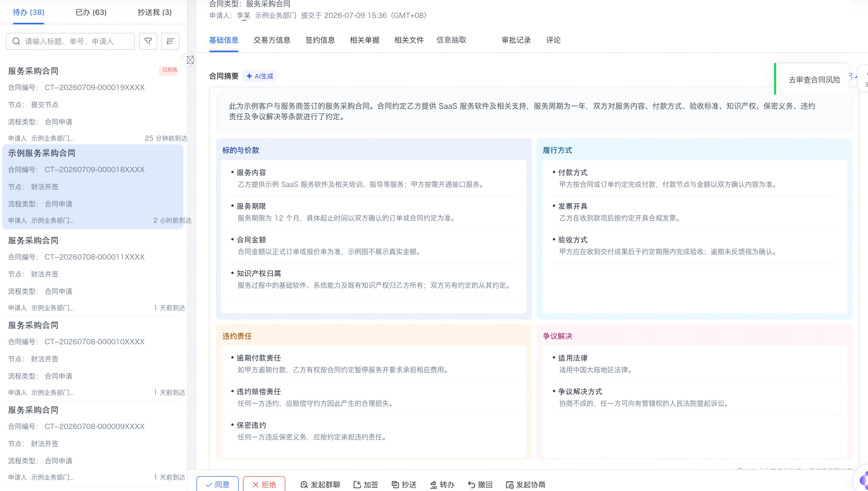
Task: Open the 交易方信息 tab
Action: 272,40
